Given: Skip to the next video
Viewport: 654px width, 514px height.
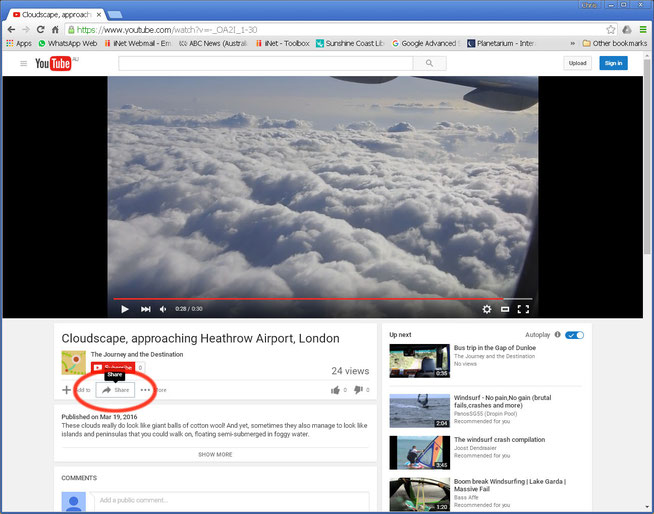Looking at the screenshot, I should click(145, 309).
